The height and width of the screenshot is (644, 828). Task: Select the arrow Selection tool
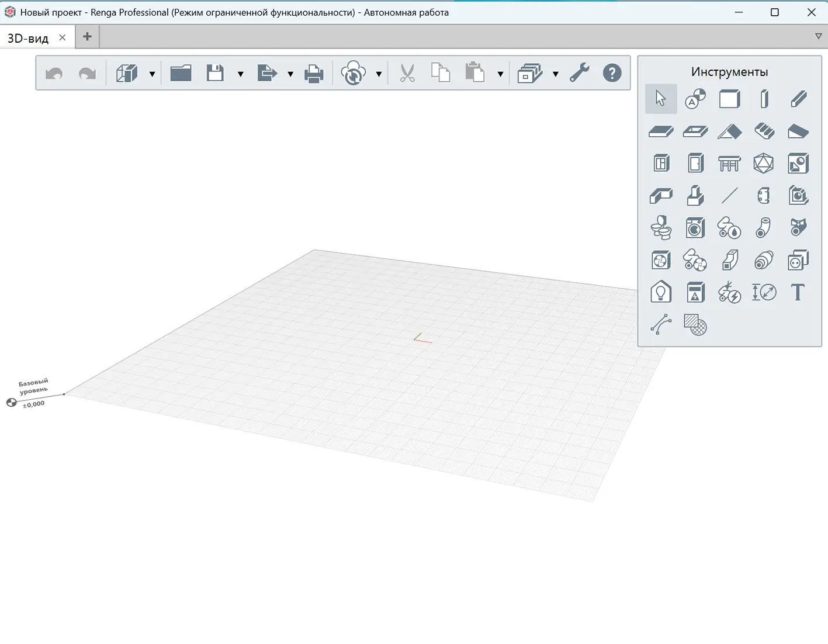(661, 99)
